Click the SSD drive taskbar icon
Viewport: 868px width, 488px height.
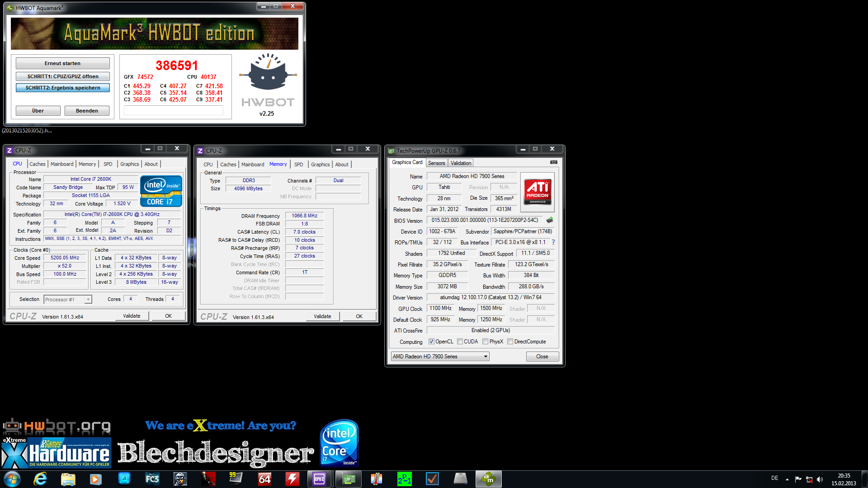[460, 479]
